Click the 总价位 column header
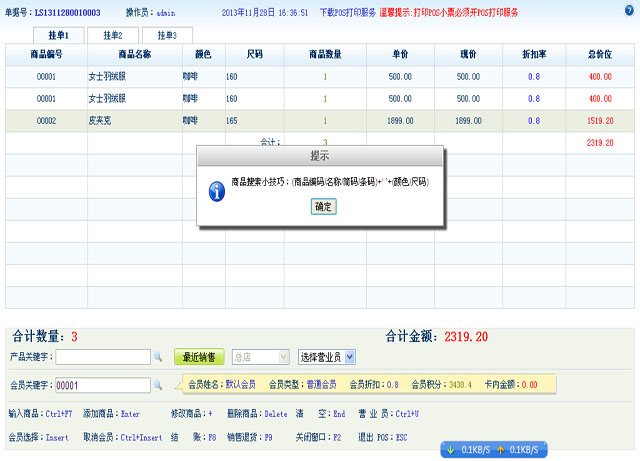640x461 pixels. 600,53
